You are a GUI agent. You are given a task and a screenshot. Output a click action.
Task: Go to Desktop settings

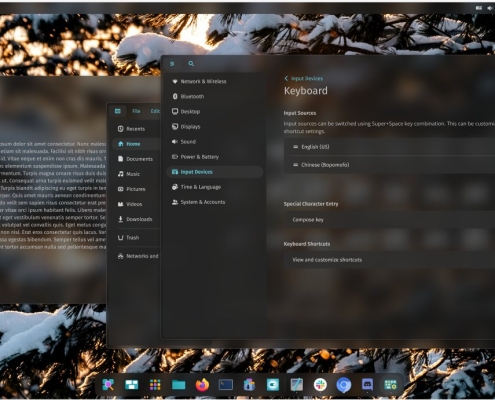pyautogui.click(x=214, y=111)
